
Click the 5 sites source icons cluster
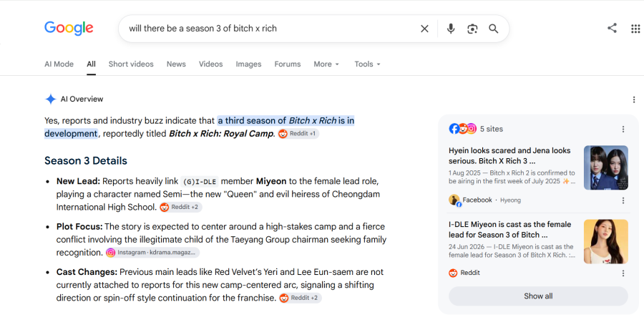(x=462, y=129)
